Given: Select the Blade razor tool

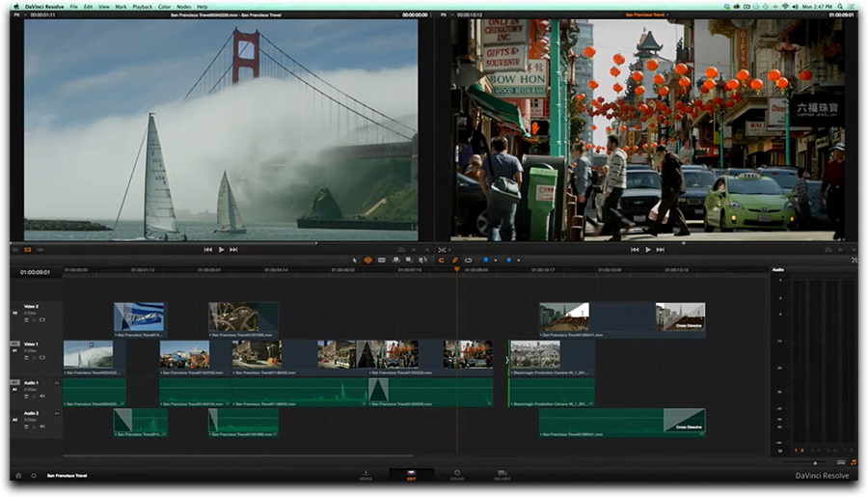Looking at the screenshot, I should click(381, 260).
